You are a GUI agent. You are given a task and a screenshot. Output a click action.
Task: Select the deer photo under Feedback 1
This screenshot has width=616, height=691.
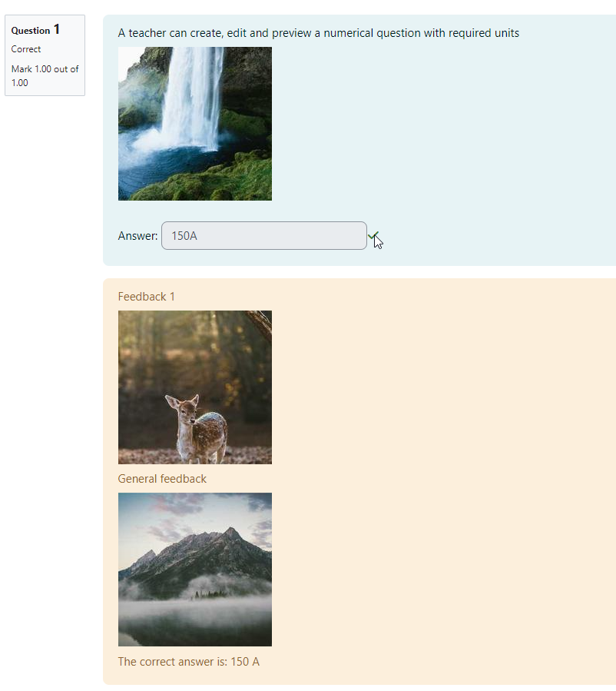[x=195, y=387]
